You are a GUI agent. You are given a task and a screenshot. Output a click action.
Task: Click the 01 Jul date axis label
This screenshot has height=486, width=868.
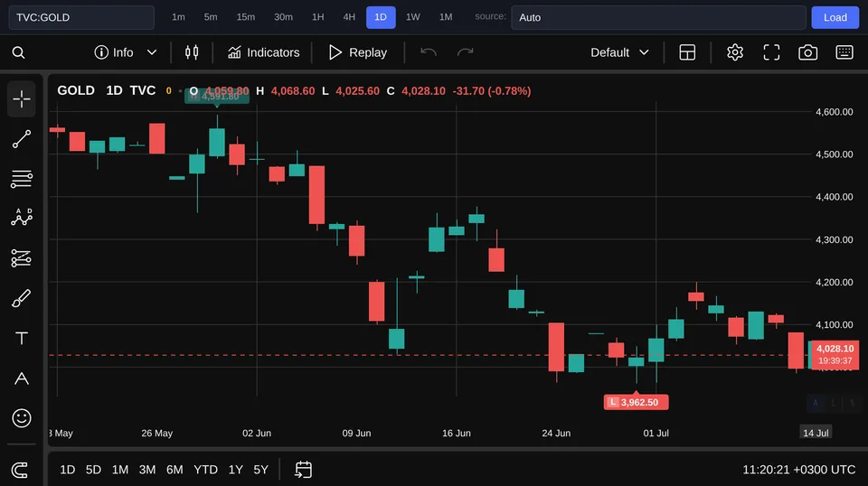(x=656, y=433)
